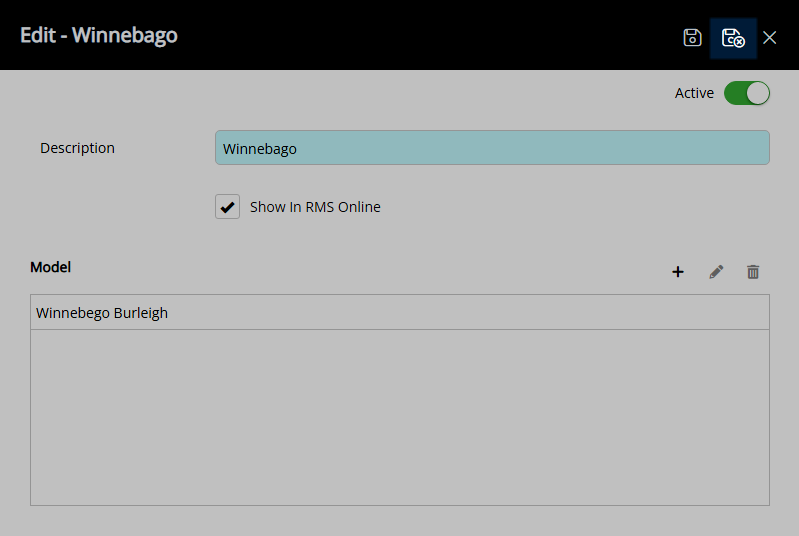The height and width of the screenshot is (536, 799).
Task: Select the Winnebego Burleigh model row
Action: point(400,313)
